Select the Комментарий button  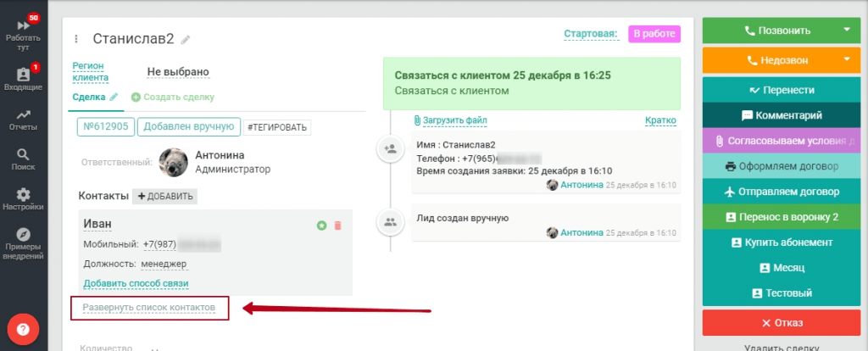[x=783, y=115]
